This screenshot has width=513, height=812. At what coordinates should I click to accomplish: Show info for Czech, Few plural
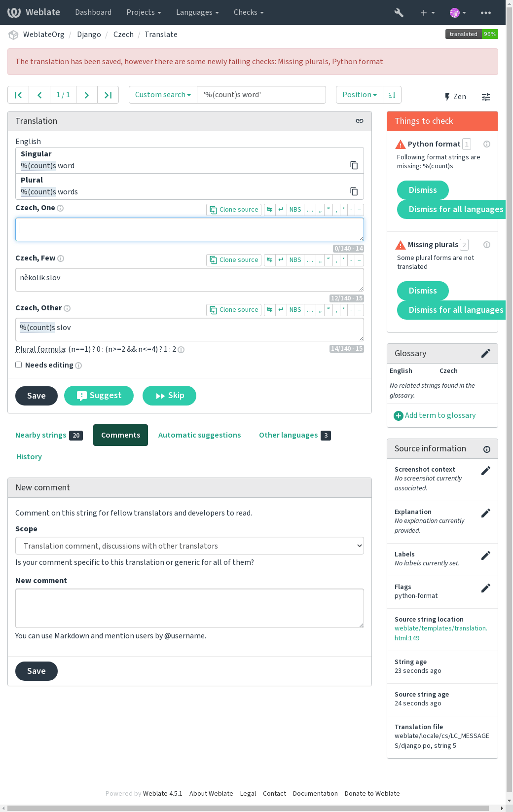[61, 258]
